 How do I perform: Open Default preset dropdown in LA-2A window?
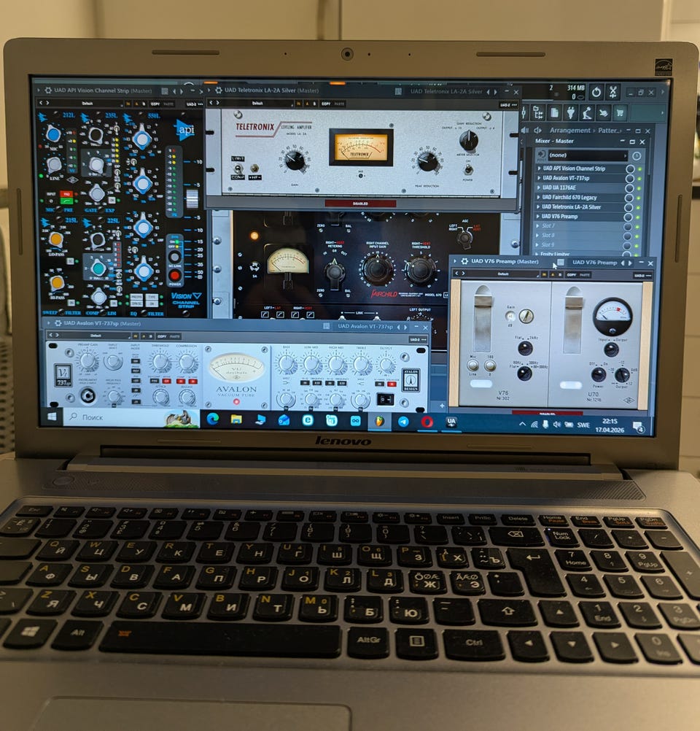[258, 103]
